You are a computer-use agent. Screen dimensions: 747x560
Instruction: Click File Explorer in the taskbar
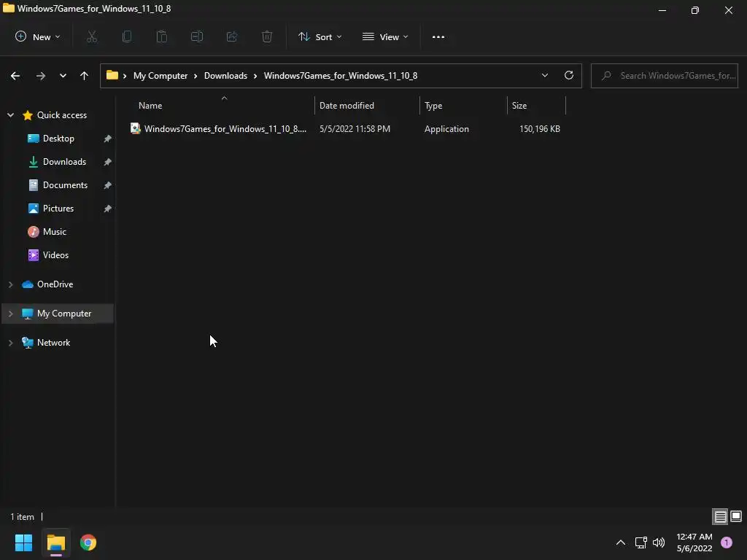tap(55, 542)
